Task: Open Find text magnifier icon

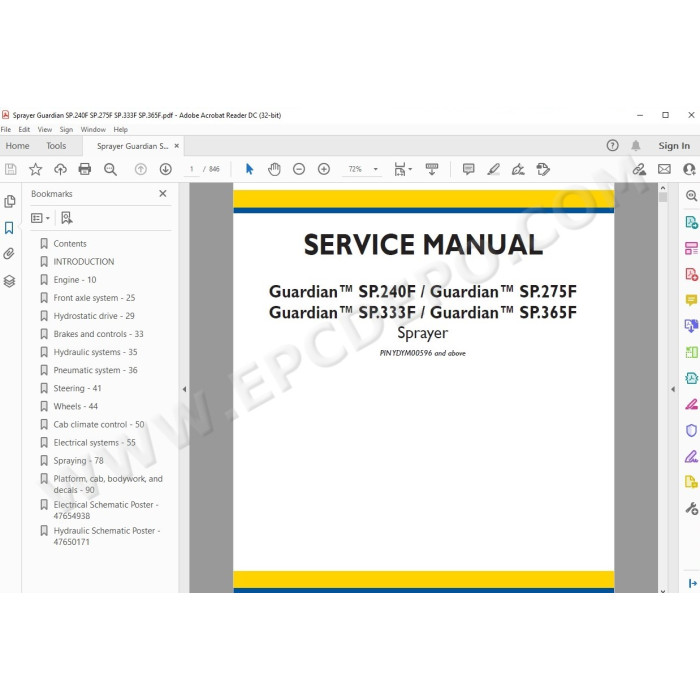Action: click(110, 169)
